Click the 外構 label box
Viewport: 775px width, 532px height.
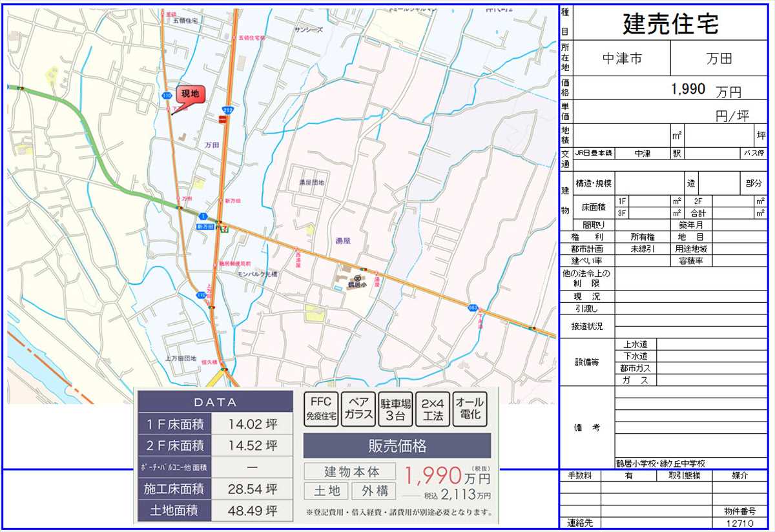point(375,491)
